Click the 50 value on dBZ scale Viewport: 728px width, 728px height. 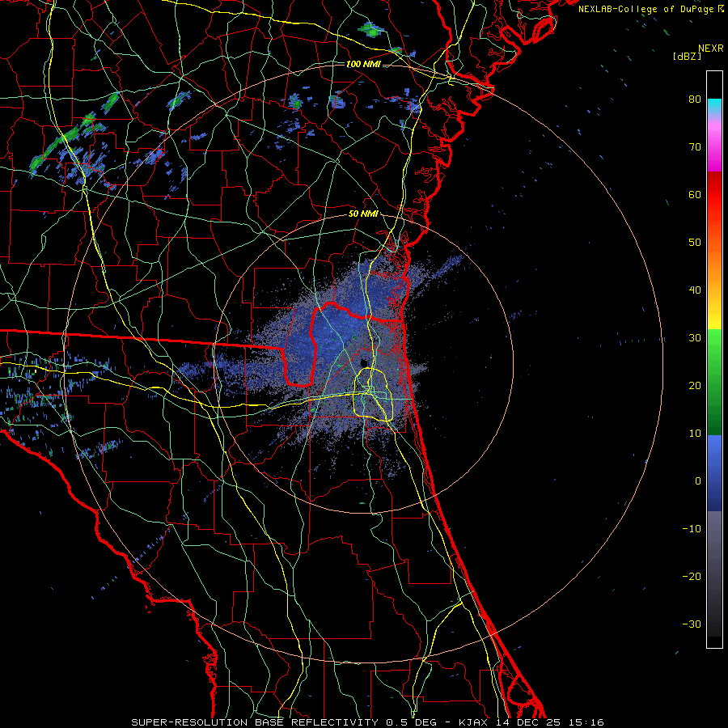(695, 243)
